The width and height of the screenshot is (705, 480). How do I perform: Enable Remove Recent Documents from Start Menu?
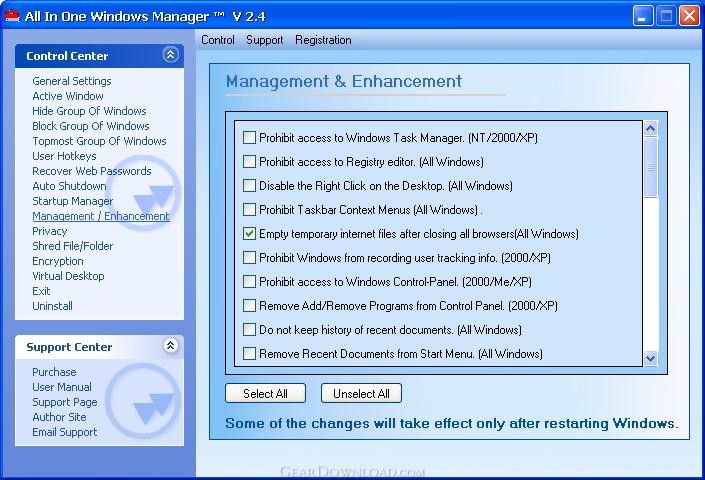click(x=249, y=354)
